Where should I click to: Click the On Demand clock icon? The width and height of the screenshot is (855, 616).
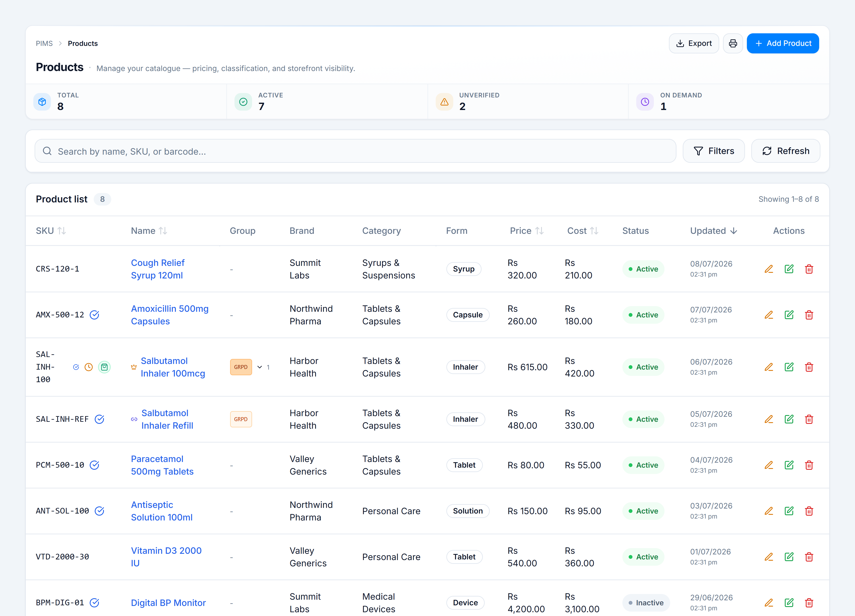tap(645, 102)
